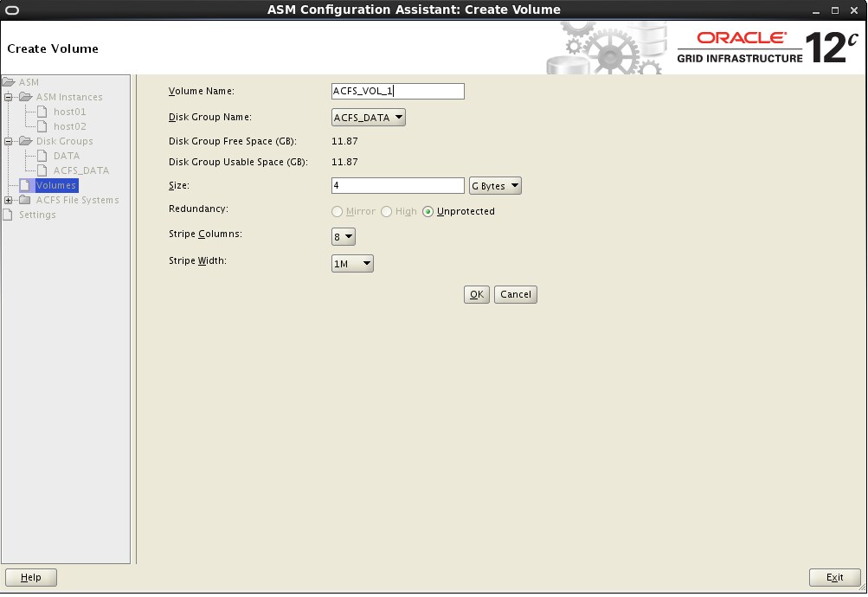Click the ACFS File Systems folder icon
868x597 pixels.
25,200
